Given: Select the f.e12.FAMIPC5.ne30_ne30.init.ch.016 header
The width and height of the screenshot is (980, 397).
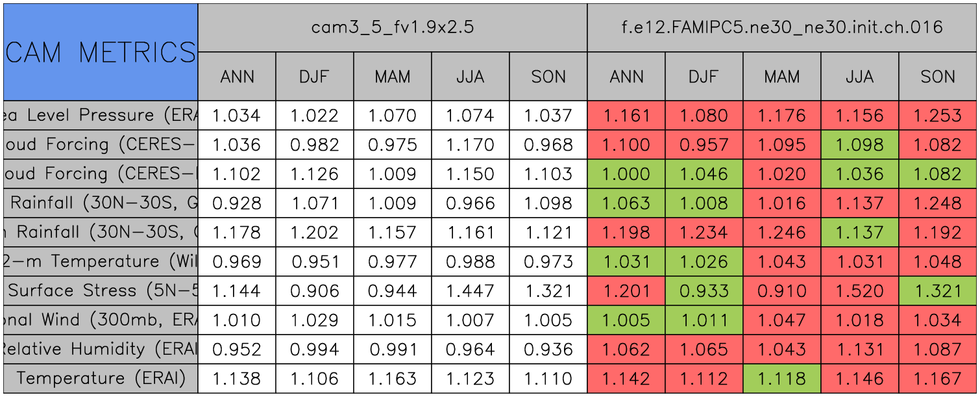Looking at the screenshot, I should pos(782,27).
